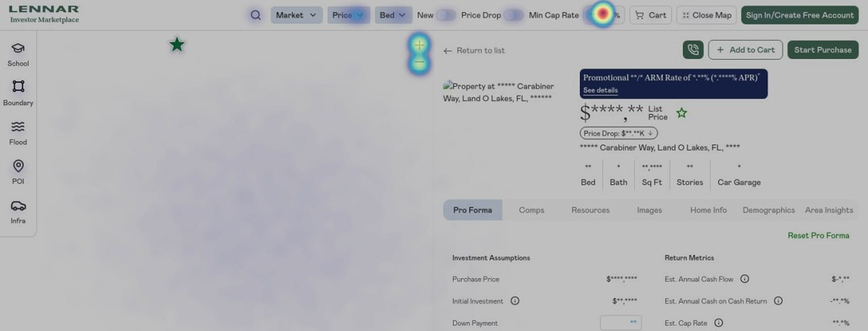Click the "Stories" label
This screenshot has height=331, width=868.
pos(690,182)
